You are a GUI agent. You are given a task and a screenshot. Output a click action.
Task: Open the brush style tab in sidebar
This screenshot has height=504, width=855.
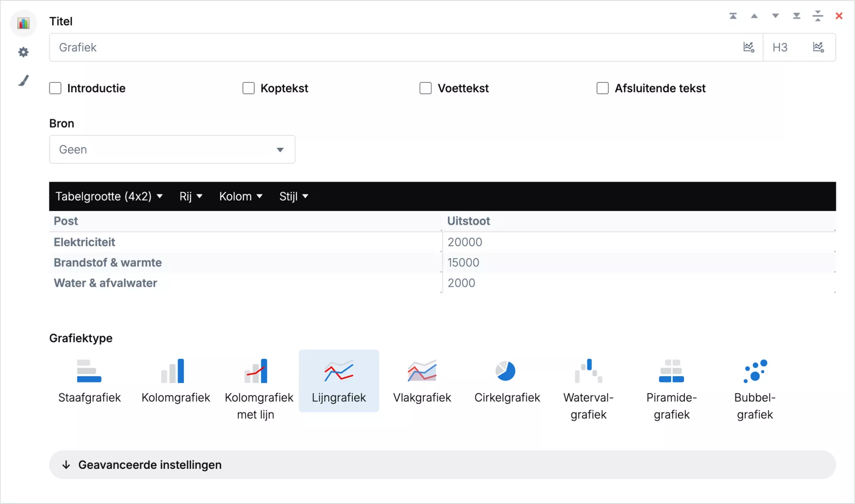click(24, 81)
